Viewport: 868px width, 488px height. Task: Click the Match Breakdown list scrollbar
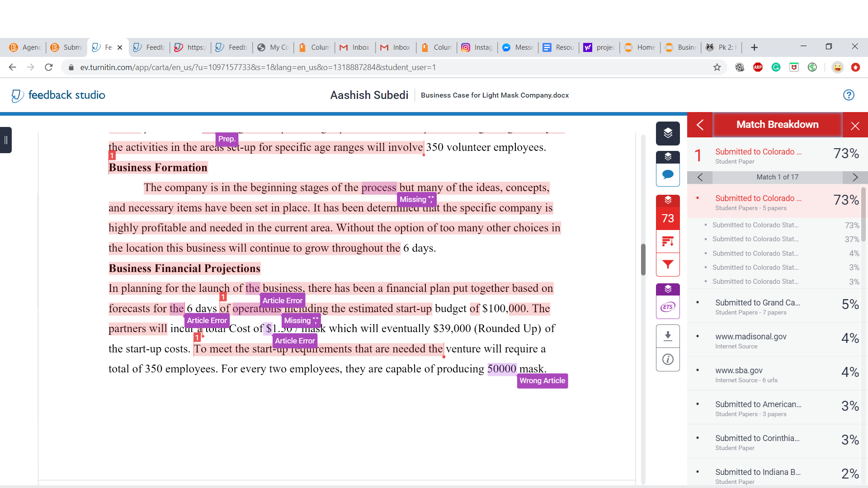864,215
